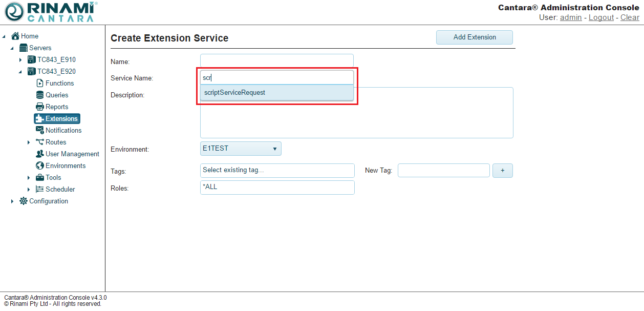Viewport: 644px width, 311px height.
Task: Click the Functions icon in sidebar
Action: coord(40,83)
